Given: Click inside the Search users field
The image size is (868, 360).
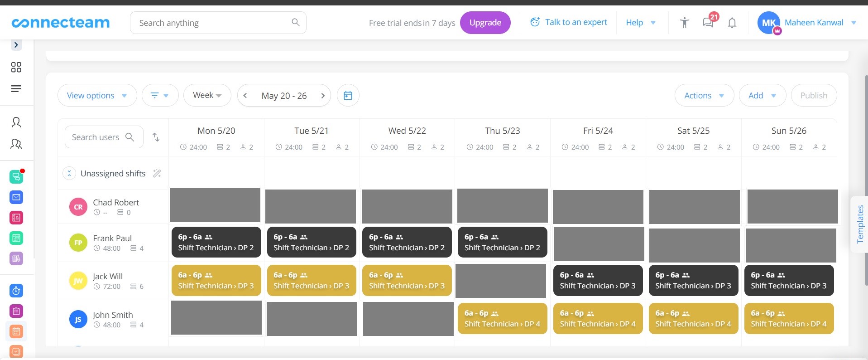Looking at the screenshot, I should [x=101, y=137].
